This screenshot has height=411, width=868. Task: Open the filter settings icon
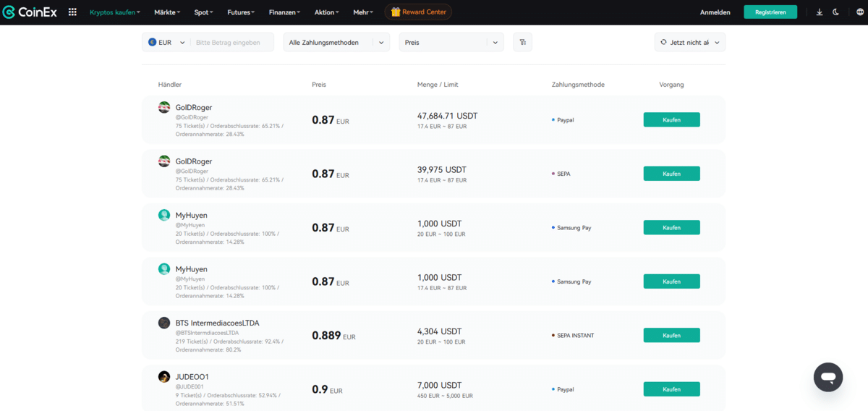click(522, 42)
